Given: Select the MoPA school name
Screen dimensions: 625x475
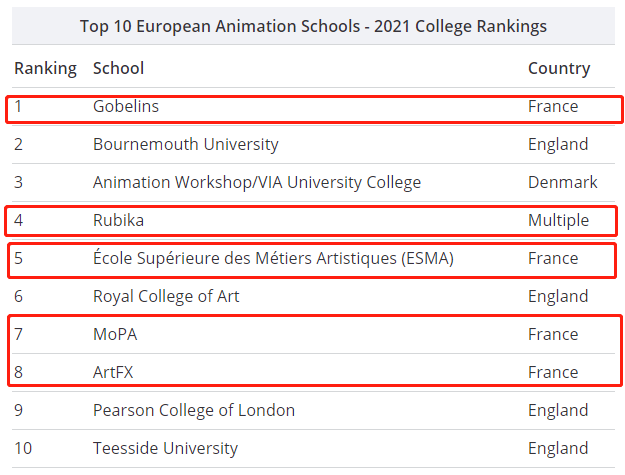Looking at the screenshot, I should [x=115, y=334].
